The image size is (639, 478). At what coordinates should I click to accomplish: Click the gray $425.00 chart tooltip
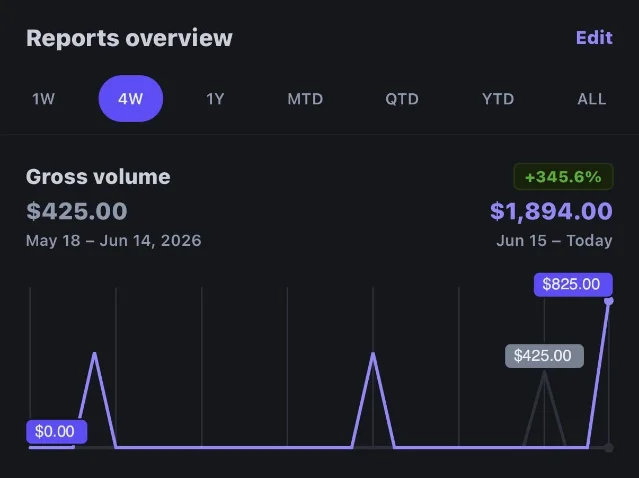click(x=544, y=356)
